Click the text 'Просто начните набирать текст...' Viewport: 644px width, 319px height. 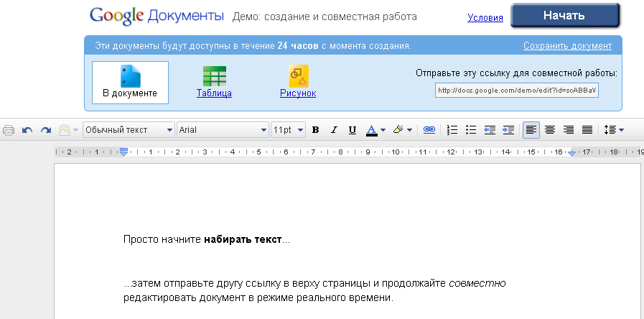207,240
